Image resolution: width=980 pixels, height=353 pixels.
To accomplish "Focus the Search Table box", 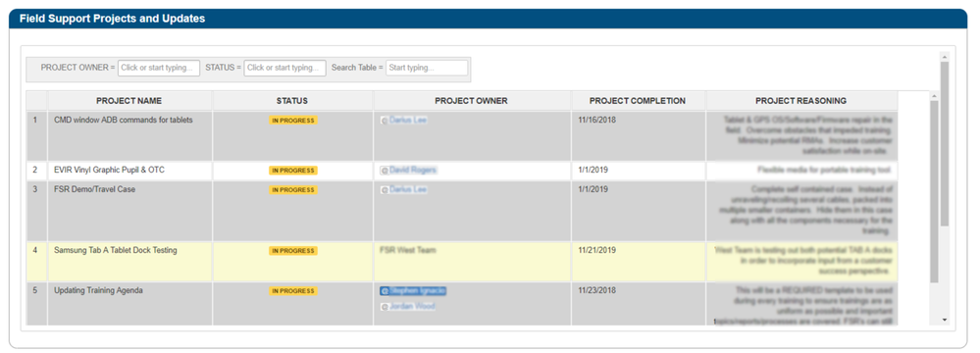I will (x=427, y=68).
